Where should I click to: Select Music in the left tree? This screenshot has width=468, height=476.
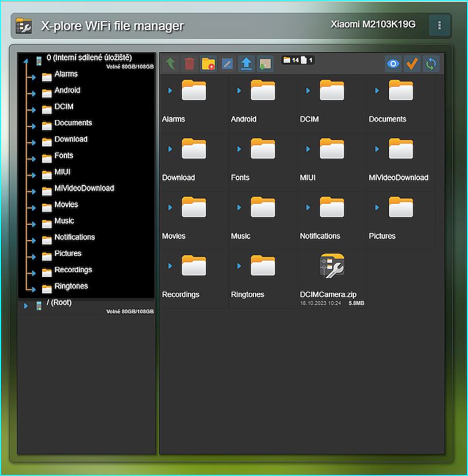64,221
